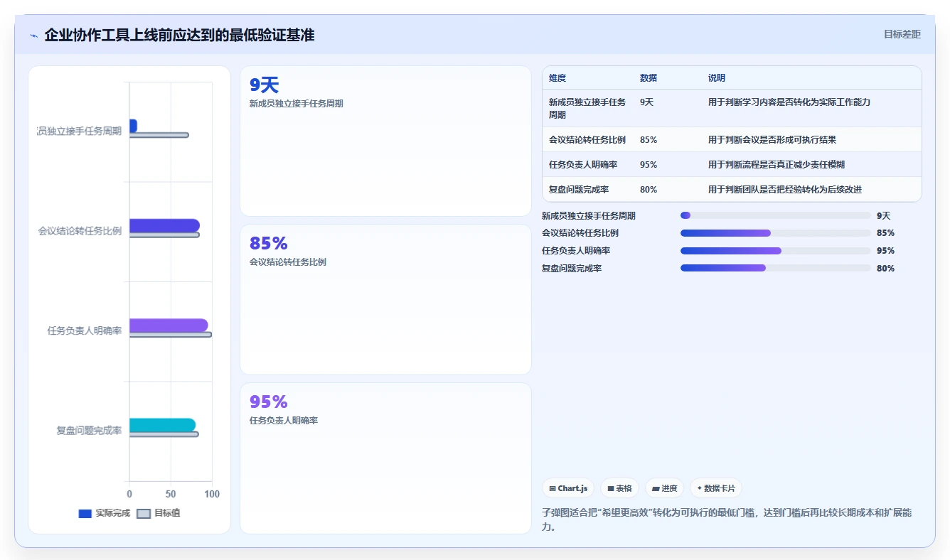
Task: Select the table cell 用于判断团队是否把经验转化为后续改进
Action: (x=785, y=190)
